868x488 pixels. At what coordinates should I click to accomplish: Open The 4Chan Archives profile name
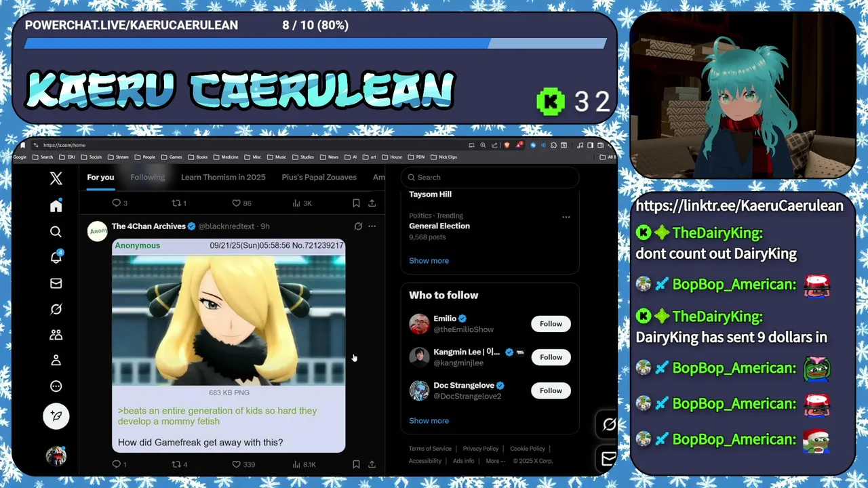pyautogui.click(x=149, y=226)
